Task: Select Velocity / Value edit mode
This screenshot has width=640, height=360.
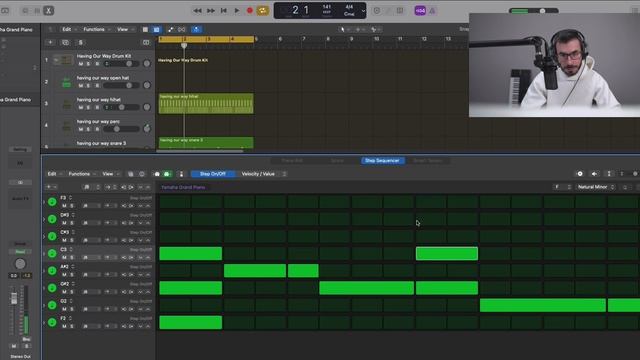Action: point(258,174)
